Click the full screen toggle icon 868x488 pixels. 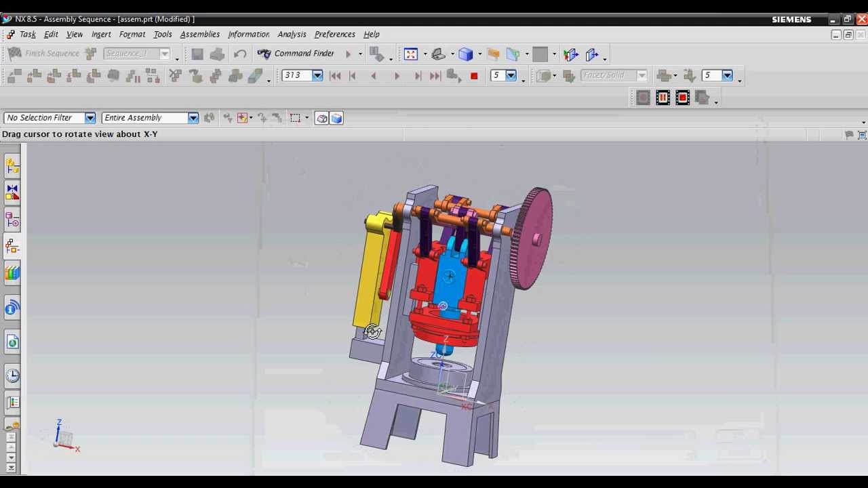tap(862, 135)
